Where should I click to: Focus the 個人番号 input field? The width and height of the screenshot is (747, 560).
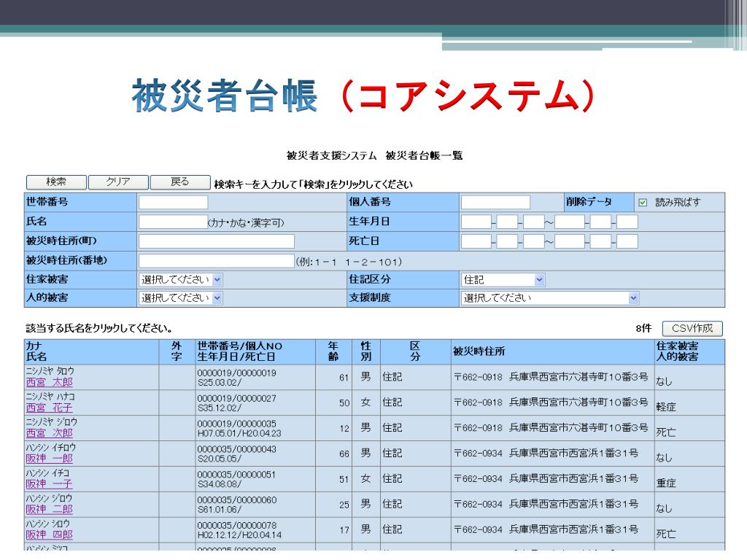click(495, 203)
